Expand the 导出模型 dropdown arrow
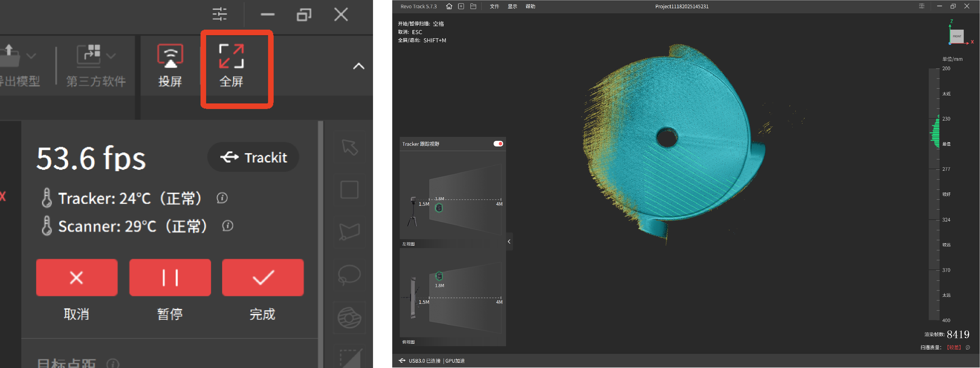This screenshot has width=980, height=368. point(31,56)
